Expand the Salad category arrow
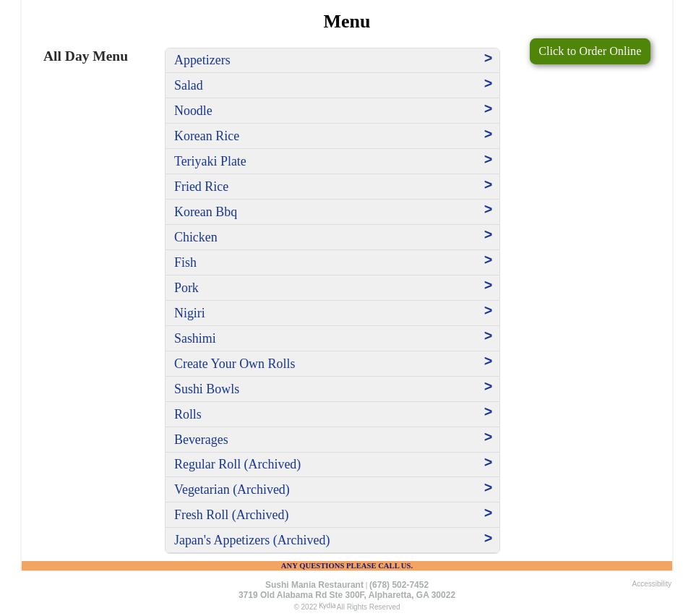Image resolution: width=683 pixels, height=616 pixels. tap(488, 84)
